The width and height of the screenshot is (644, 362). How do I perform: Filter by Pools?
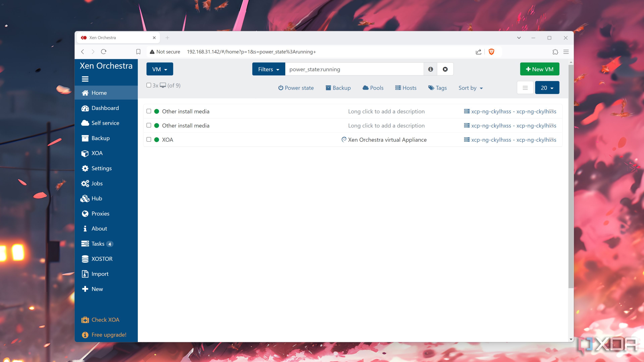373,88
